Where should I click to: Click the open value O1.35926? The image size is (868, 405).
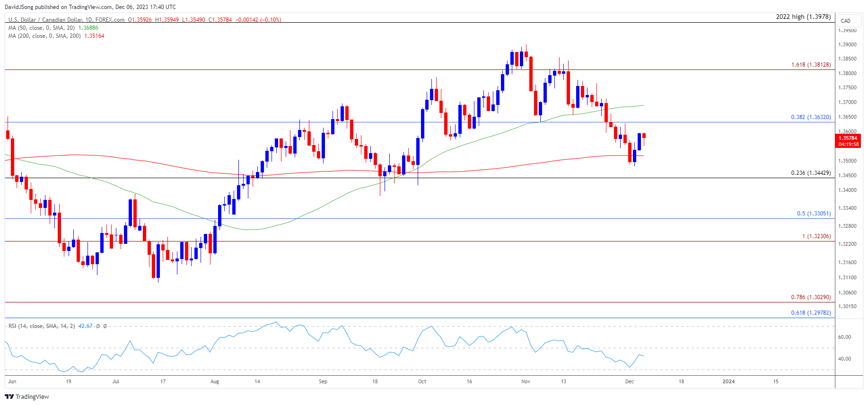(140, 20)
